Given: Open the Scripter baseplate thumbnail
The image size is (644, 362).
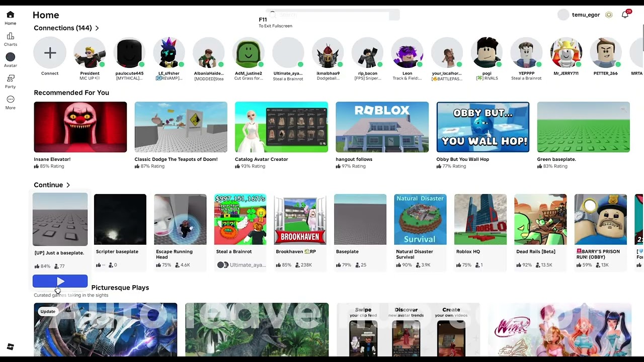Looking at the screenshot, I should click(x=120, y=220).
